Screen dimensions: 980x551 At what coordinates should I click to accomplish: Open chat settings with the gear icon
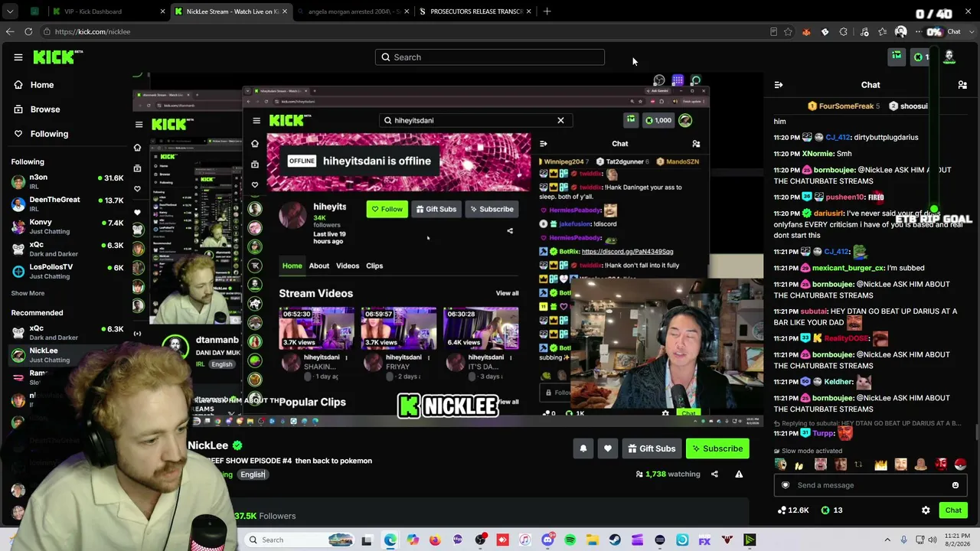tap(926, 510)
